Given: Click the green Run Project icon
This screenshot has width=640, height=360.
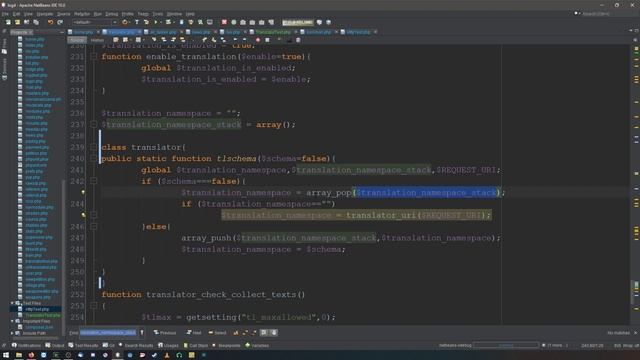Looking at the screenshot, I should 156,22.
